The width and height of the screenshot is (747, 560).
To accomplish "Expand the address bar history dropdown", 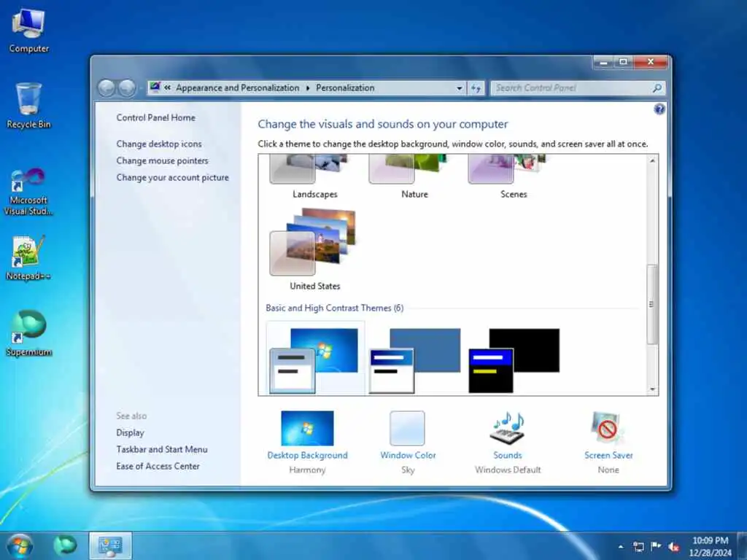I will [460, 88].
